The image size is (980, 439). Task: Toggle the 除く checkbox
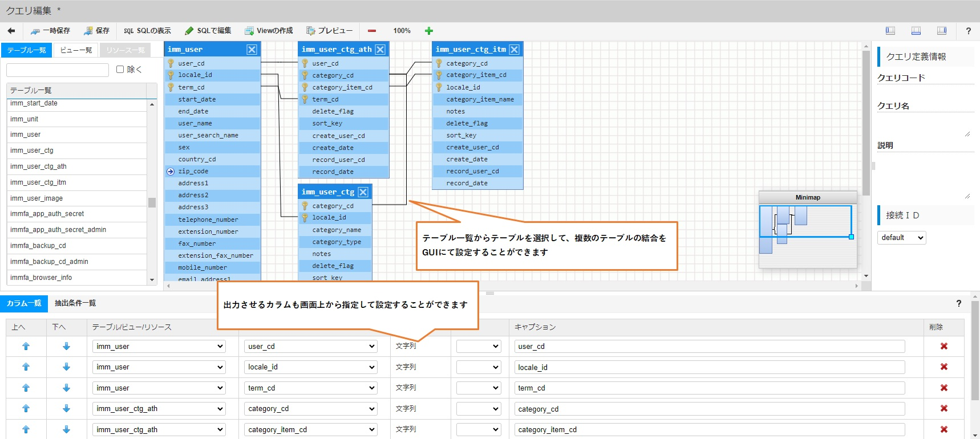pos(120,70)
